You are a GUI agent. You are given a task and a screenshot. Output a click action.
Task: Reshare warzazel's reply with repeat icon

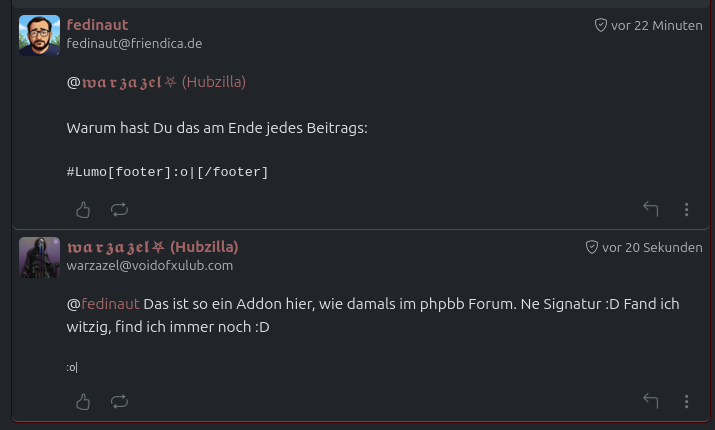click(x=119, y=401)
